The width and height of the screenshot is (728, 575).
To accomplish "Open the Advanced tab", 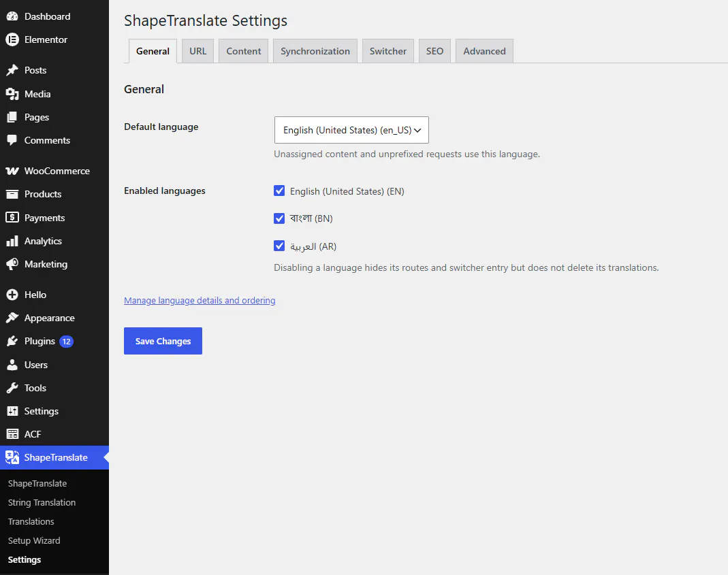I will 484,51.
